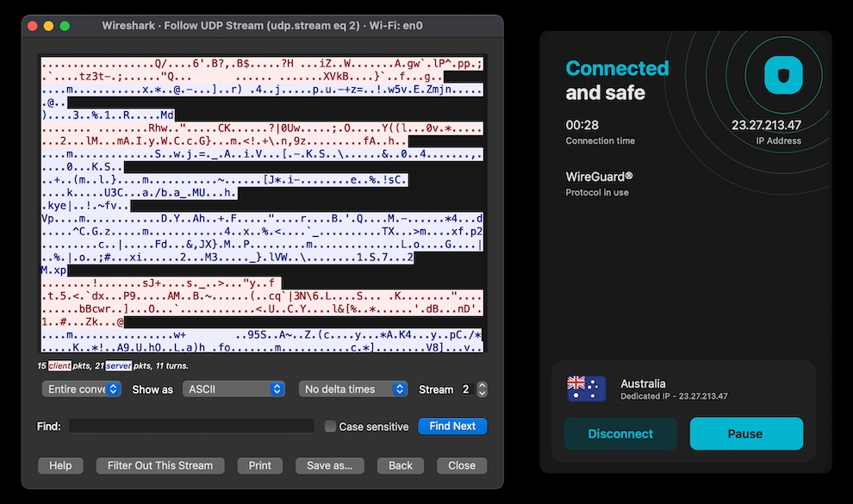The height and width of the screenshot is (504, 853).
Task: Minimize the Wireshark window with yellow button
Action: [x=48, y=26]
